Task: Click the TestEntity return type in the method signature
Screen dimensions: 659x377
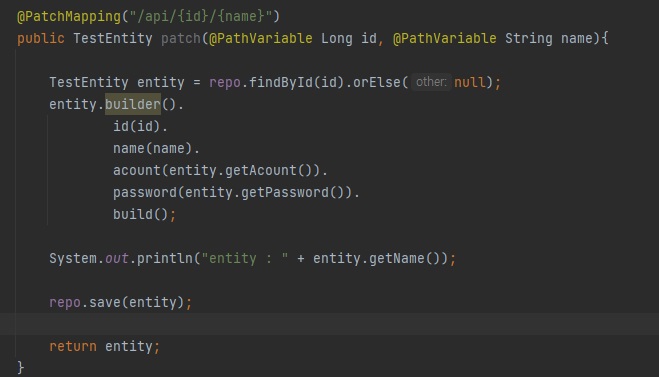Action: click(113, 39)
